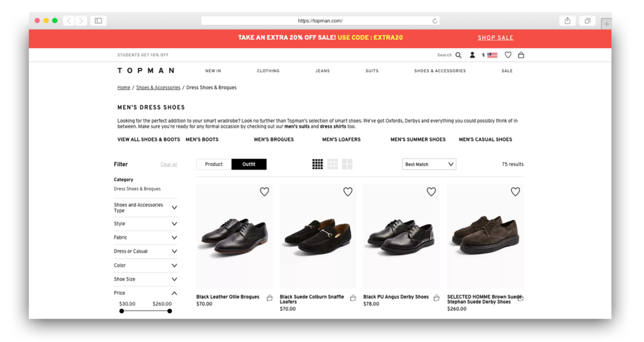
Task: Show all browser tabs overview
Action: tap(588, 21)
